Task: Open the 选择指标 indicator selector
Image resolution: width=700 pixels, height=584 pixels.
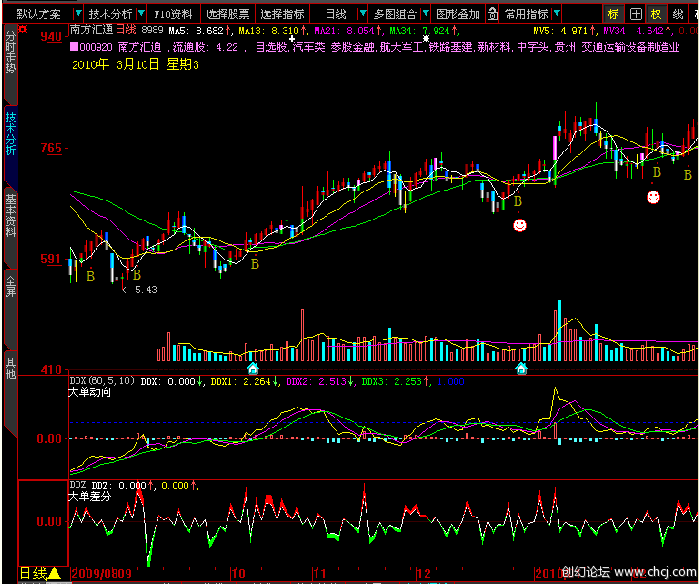Action: pyautogui.click(x=282, y=14)
